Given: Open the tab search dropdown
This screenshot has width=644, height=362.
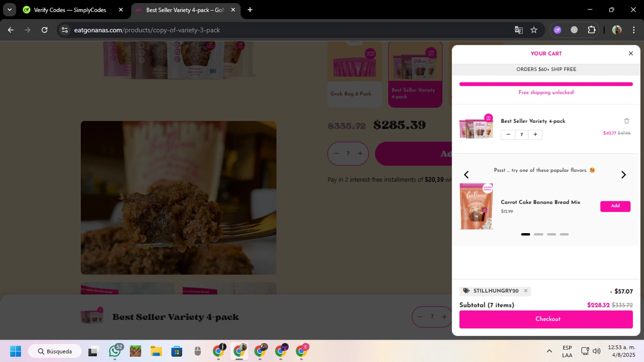Looking at the screenshot, I should click(9, 10).
